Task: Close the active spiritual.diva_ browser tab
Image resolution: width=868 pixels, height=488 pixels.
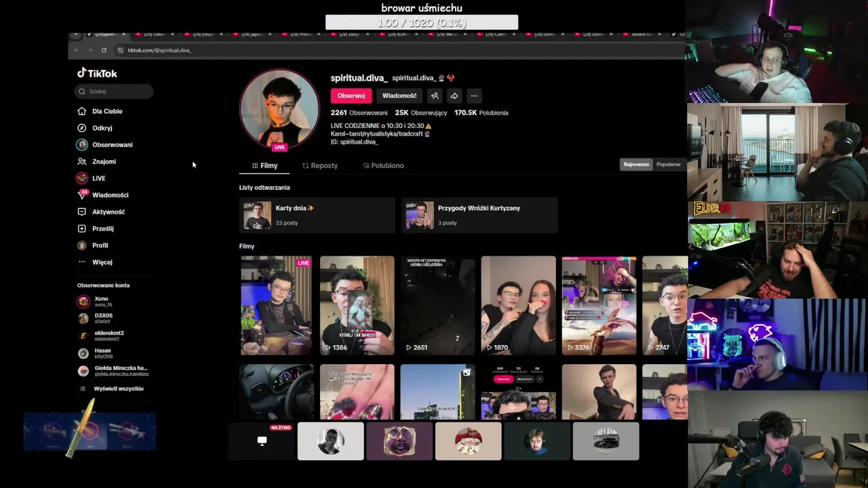Action: pos(124,34)
